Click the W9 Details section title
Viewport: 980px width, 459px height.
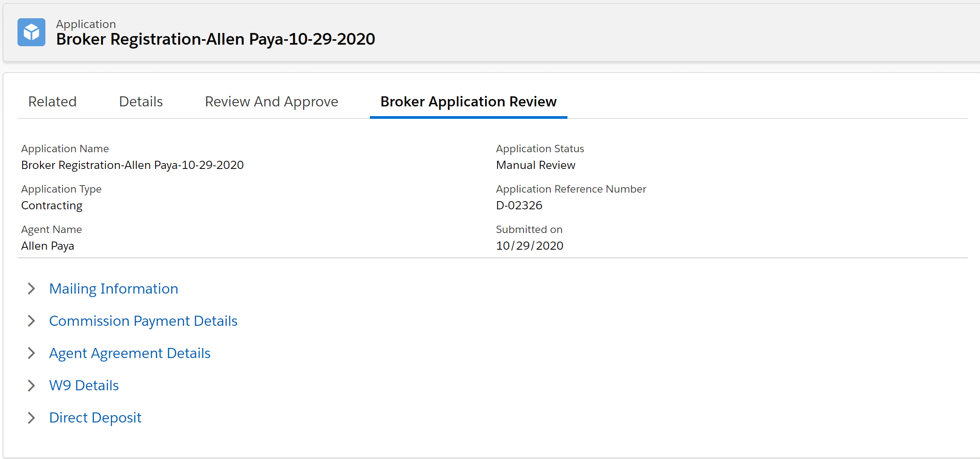click(84, 385)
